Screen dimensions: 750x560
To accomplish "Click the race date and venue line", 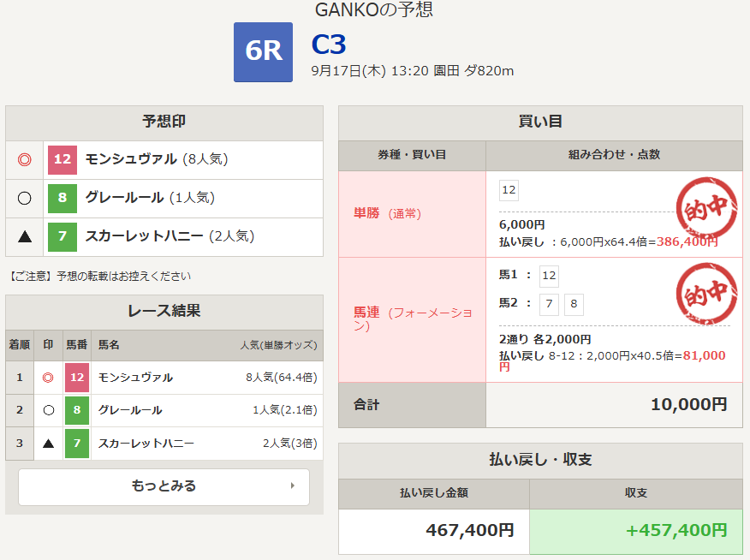I will 413,71.
